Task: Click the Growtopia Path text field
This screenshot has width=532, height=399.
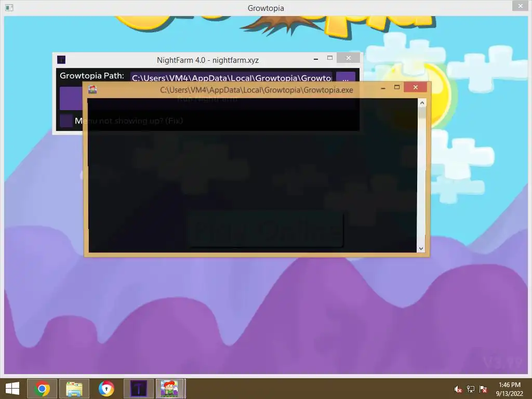Action: 231,78
